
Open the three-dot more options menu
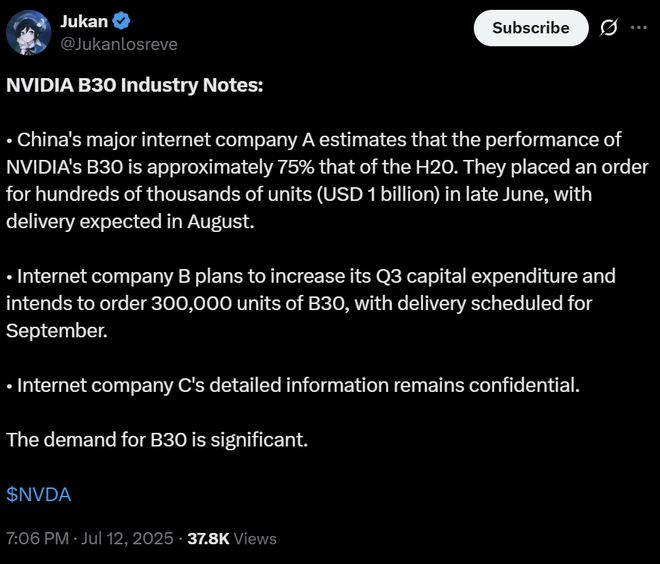(639, 28)
